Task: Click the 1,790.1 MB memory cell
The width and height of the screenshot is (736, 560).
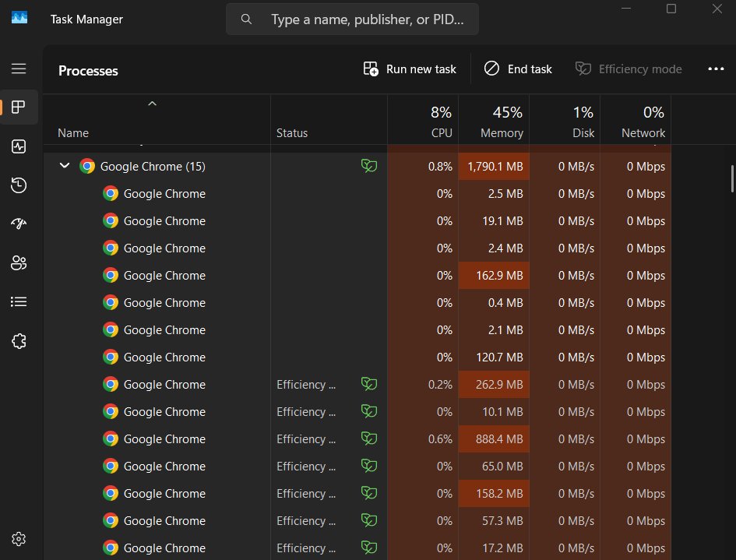Action: [x=494, y=166]
